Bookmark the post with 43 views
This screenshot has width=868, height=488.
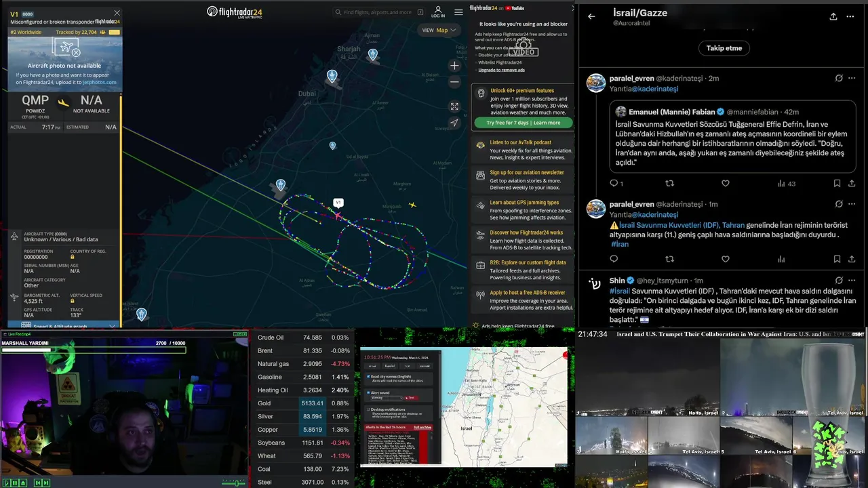837,183
